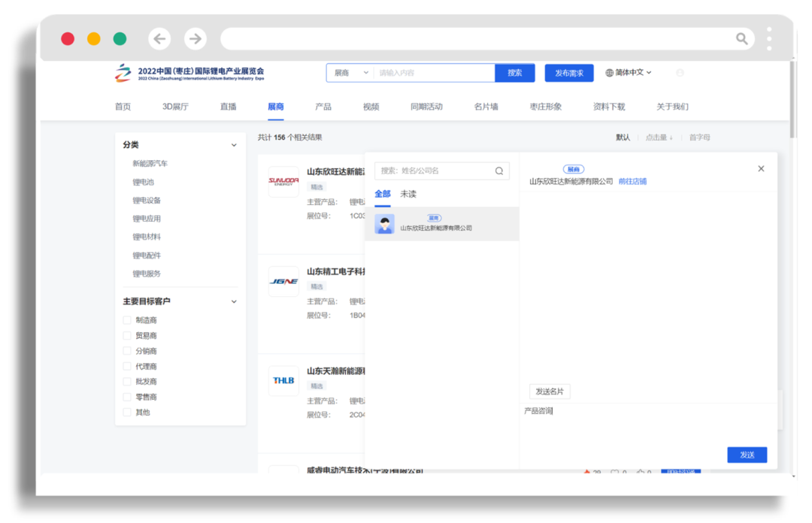Close the chat dialog with X
812x523 pixels.
[x=761, y=169]
